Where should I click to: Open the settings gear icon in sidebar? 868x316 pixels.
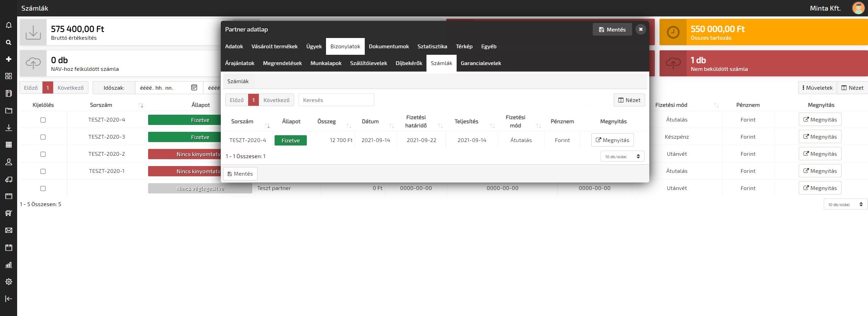9,281
